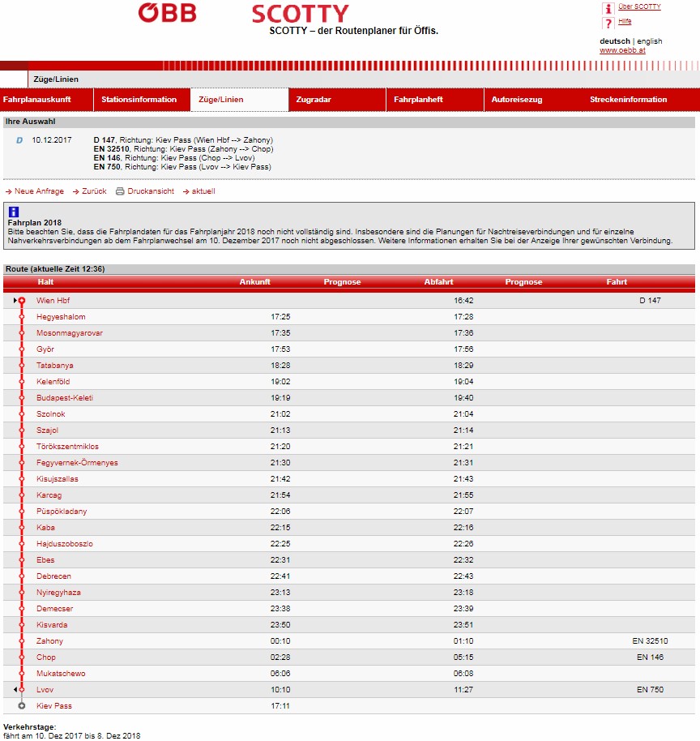The image size is (700, 741).
Task: Click the D train type icon
Action: [19, 140]
